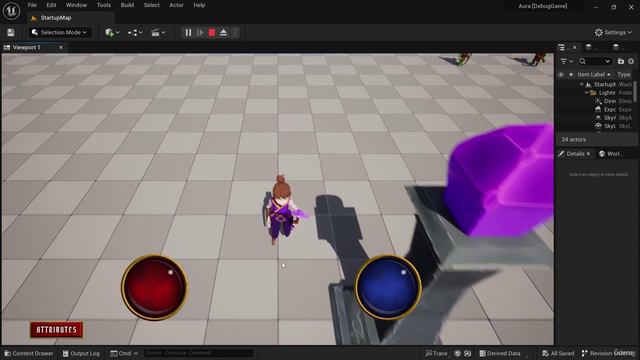640x360 pixels.
Task: Click the console command input field
Action: point(198,353)
